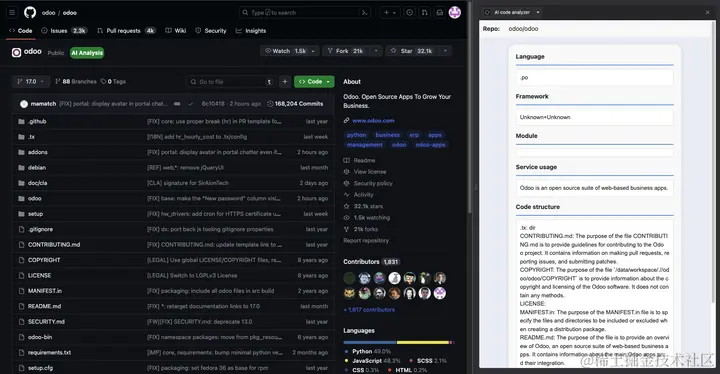The height and width of the screenshot is (374, 720).
Task: Switch to the Code tab
Action: coord(21,31)
